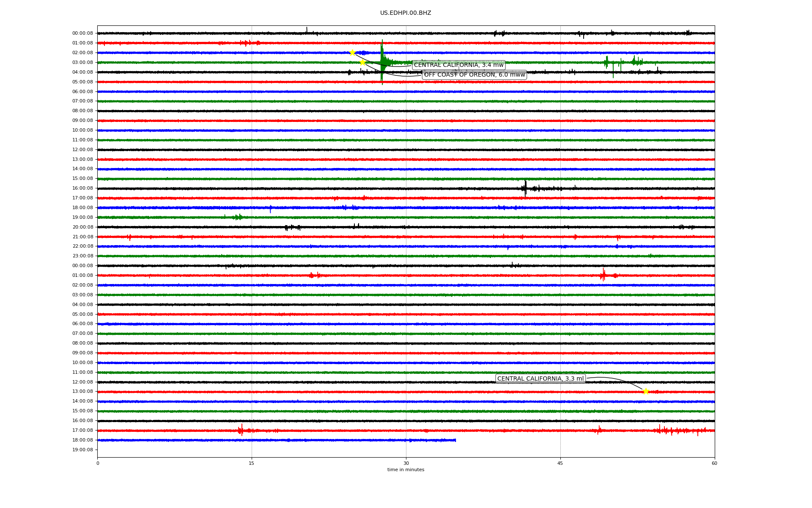812x508 pixels.
Task: Click the 23:00:08 row time label
Action: (82, 256)
